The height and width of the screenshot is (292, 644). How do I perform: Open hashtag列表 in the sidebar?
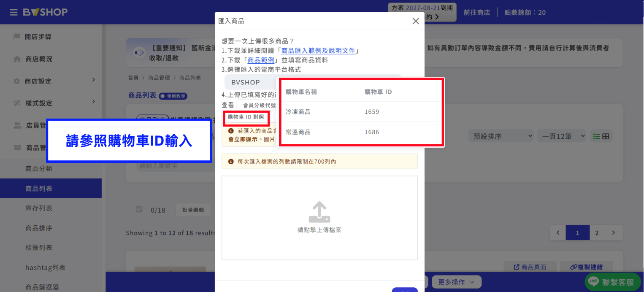(45, 268)
